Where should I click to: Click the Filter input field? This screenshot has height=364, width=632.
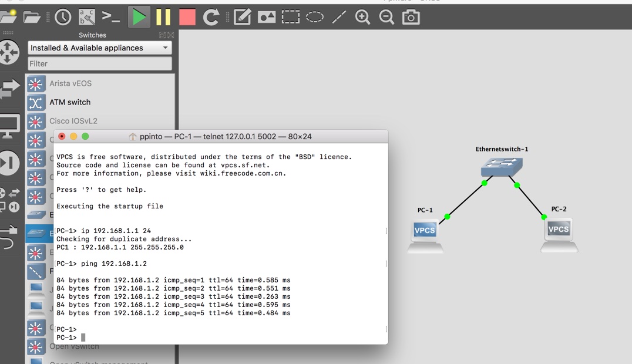(99, 63)
